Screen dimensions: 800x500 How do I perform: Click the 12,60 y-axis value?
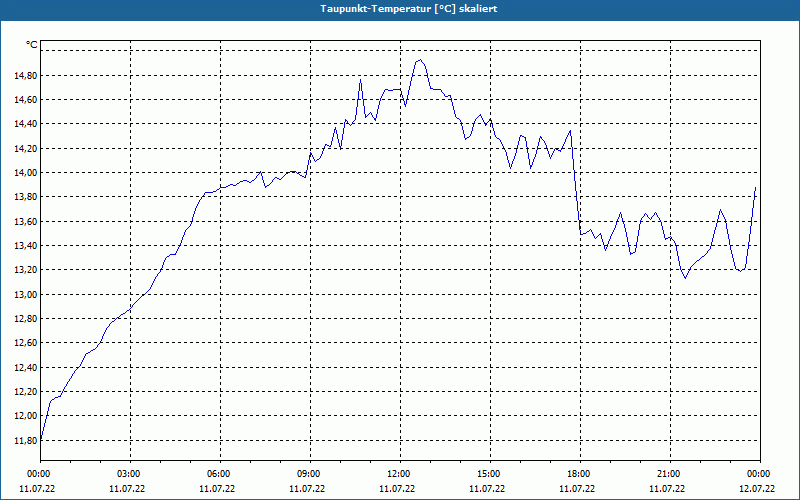point(25,343)
